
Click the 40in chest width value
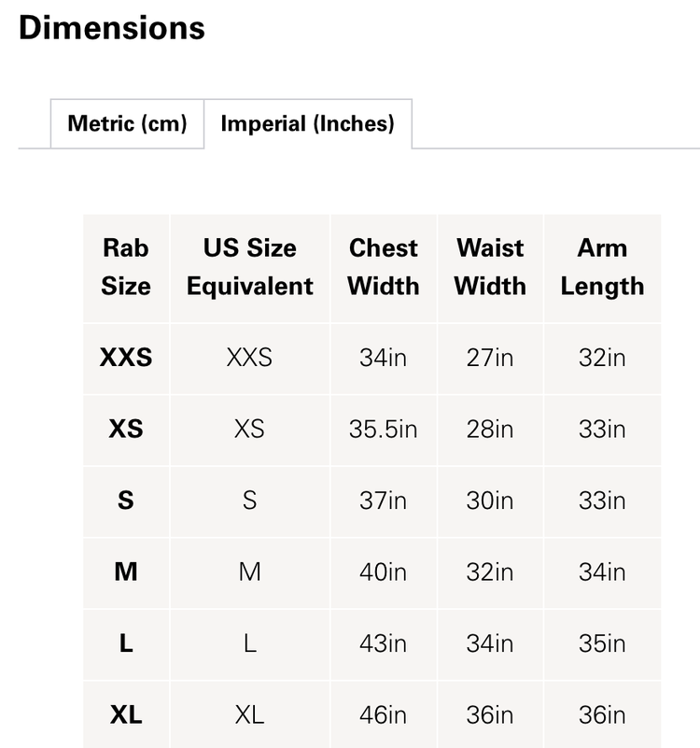coord(383,572)
